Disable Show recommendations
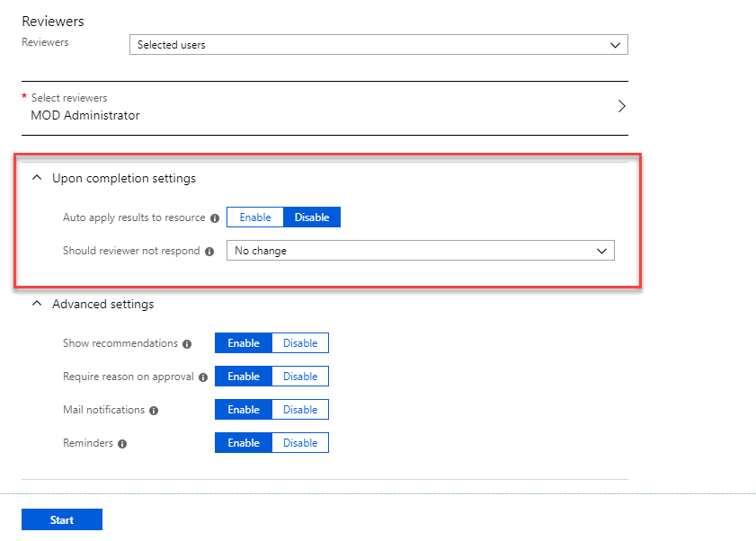756x541 pixels. [300, 342]
